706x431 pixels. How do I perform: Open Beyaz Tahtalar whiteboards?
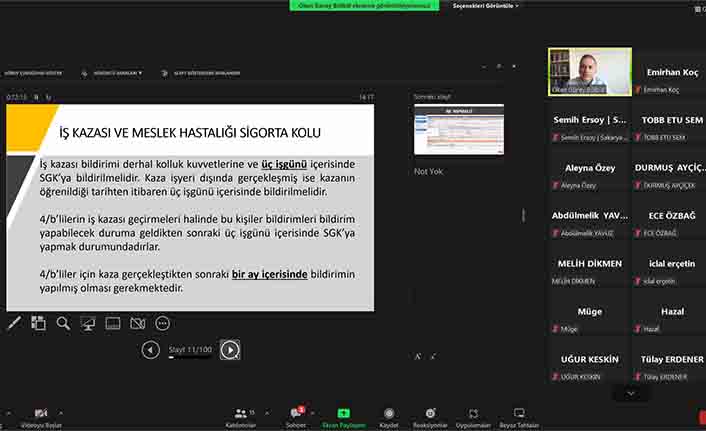pyautogui.click(x=519, y=416)
